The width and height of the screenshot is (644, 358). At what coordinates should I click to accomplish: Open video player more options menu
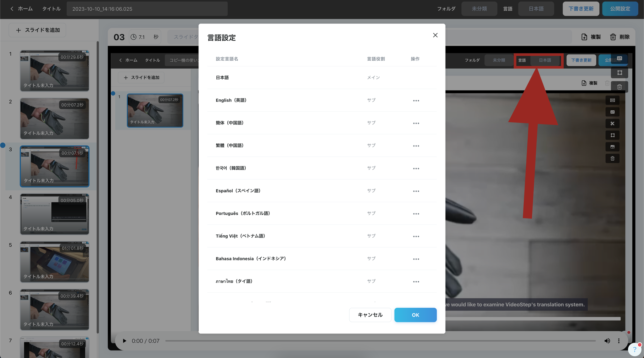coord(619,341)
